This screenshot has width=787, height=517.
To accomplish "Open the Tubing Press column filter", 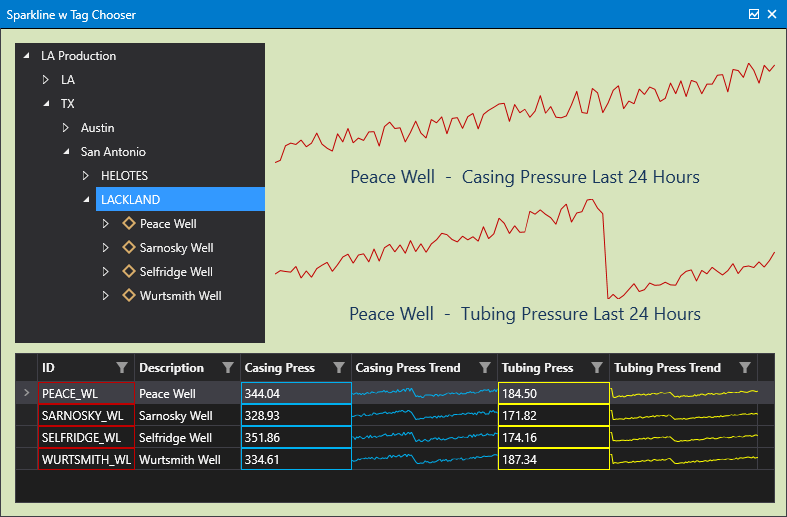I will 597,368.
